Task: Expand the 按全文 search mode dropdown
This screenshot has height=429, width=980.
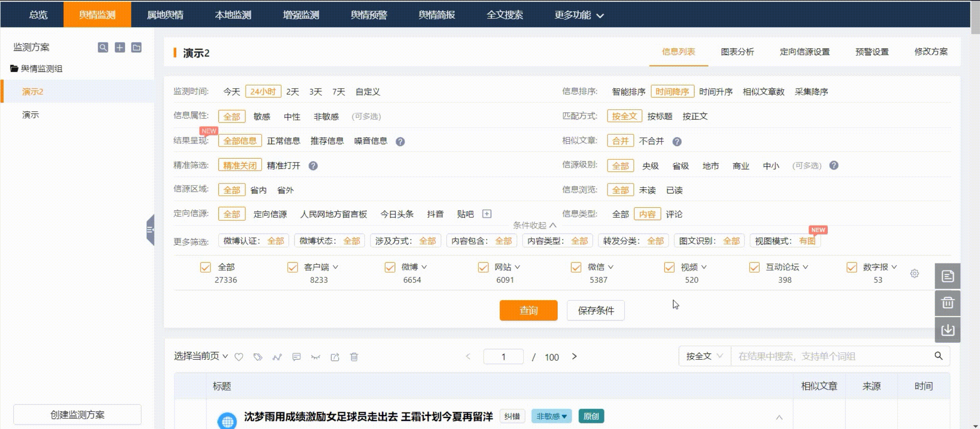Action: tap(704, 356)
